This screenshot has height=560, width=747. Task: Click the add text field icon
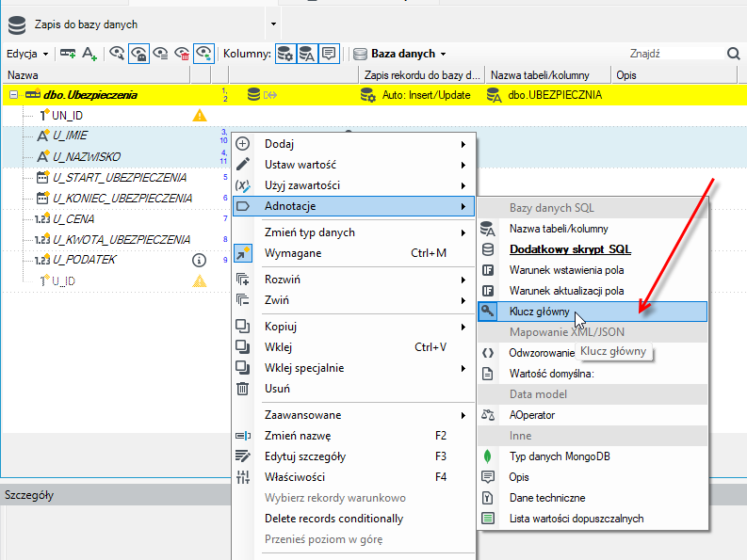[89, 54]
